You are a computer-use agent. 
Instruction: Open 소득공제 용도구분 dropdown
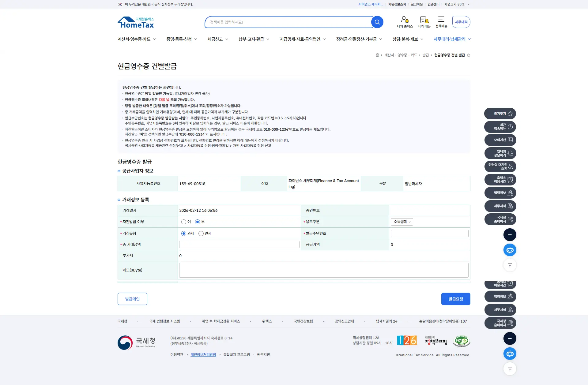[x=402, y=222]
